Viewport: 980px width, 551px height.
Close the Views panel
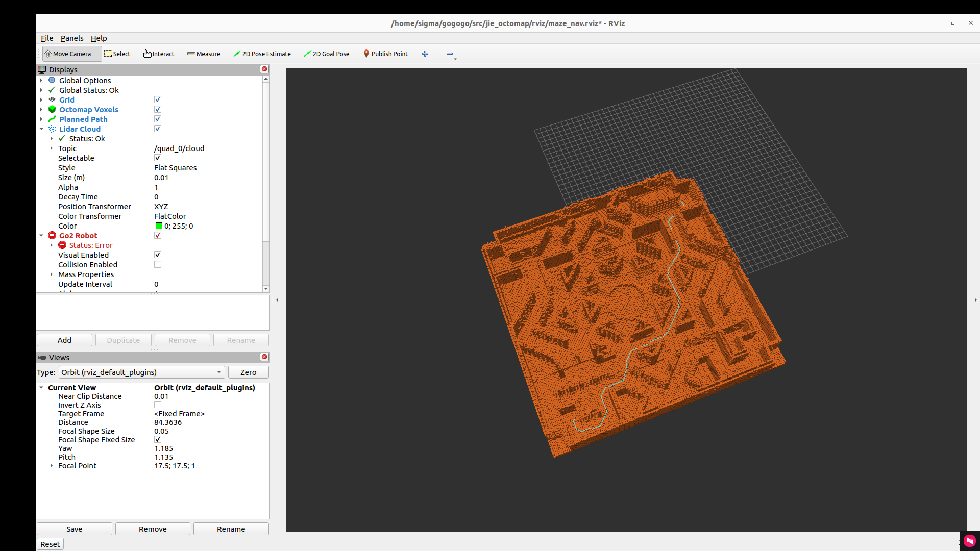(264, 357)
